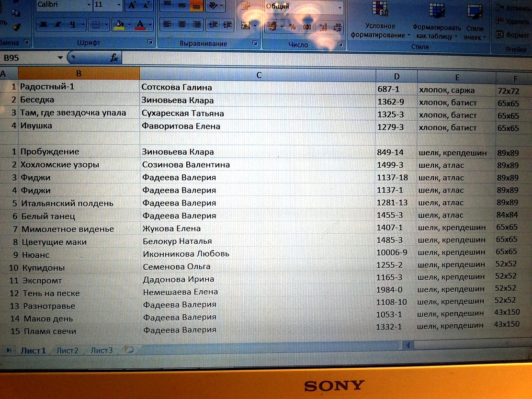Expand the Name Box dropdown arrow
The width and height of the screenshot is (532, 399).
[60, 58]
